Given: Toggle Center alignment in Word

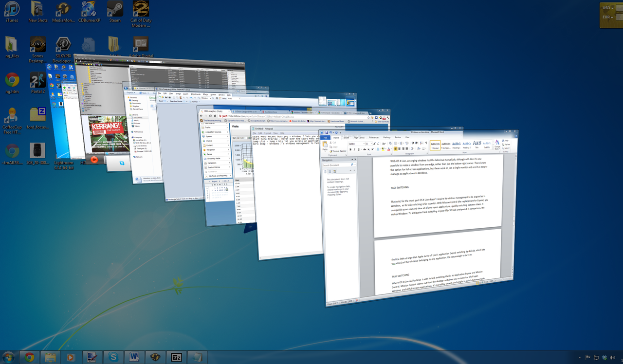Looking at the screenshot, I should (399, 148).
